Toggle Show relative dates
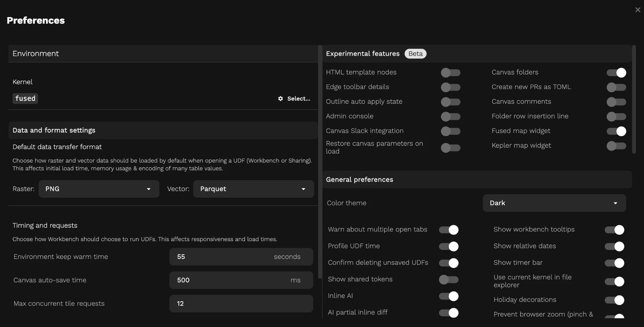The height and width of the screenshot is (327, 644). (x=614, y=246)
